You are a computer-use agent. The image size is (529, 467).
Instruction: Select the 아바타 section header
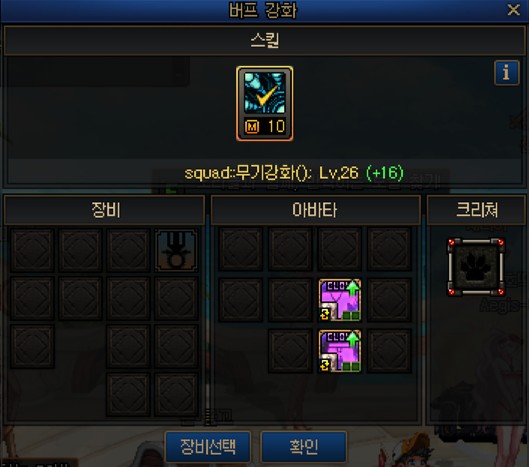[x=315, y=210]
